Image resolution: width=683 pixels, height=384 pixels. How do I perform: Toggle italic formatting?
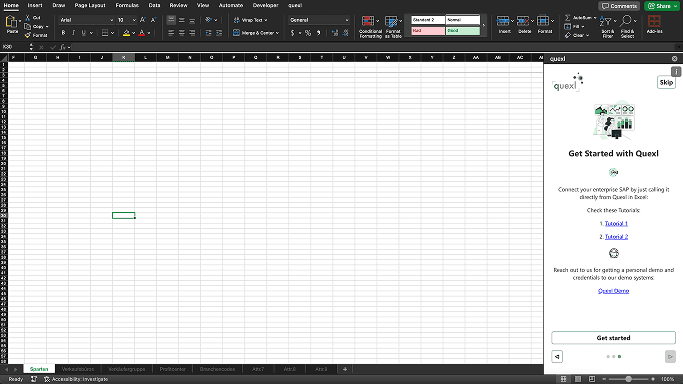(x=73, y=33)
